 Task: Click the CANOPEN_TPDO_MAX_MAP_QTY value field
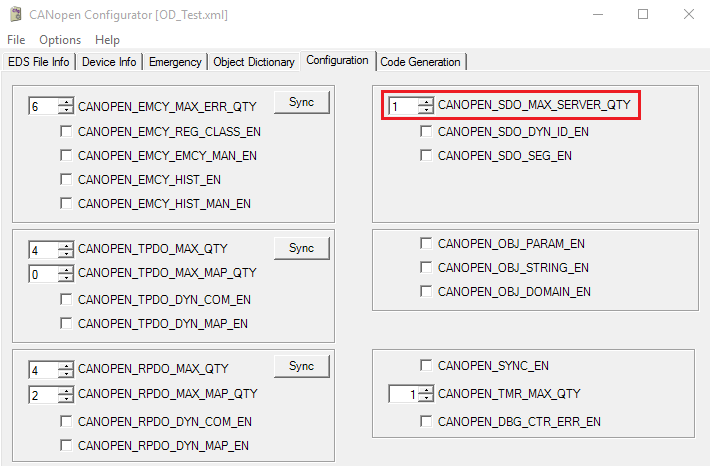[x=43, y=274]
